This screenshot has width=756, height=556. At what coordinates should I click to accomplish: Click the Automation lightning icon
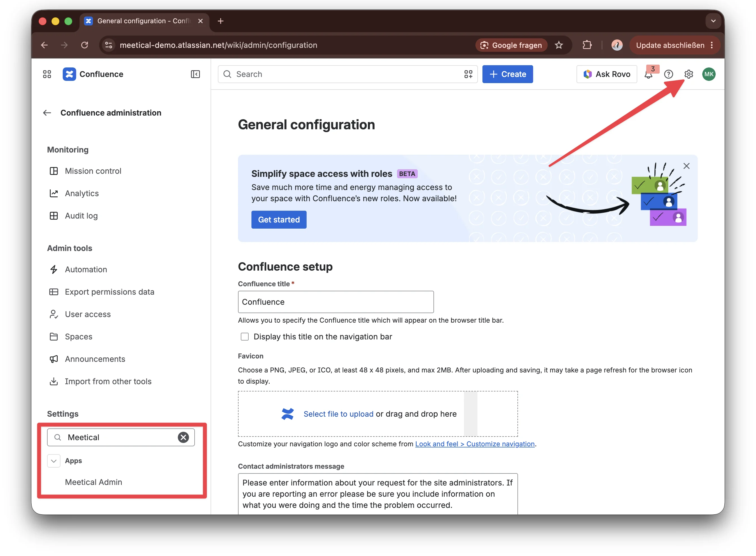tap(53, 269)
